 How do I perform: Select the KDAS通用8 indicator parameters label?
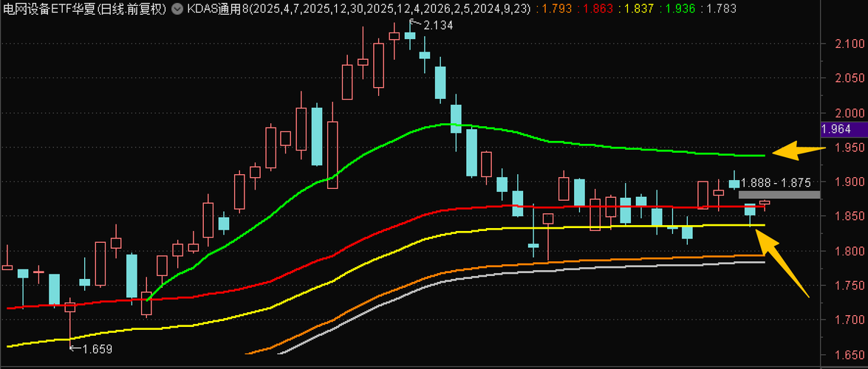coord(360,9)
